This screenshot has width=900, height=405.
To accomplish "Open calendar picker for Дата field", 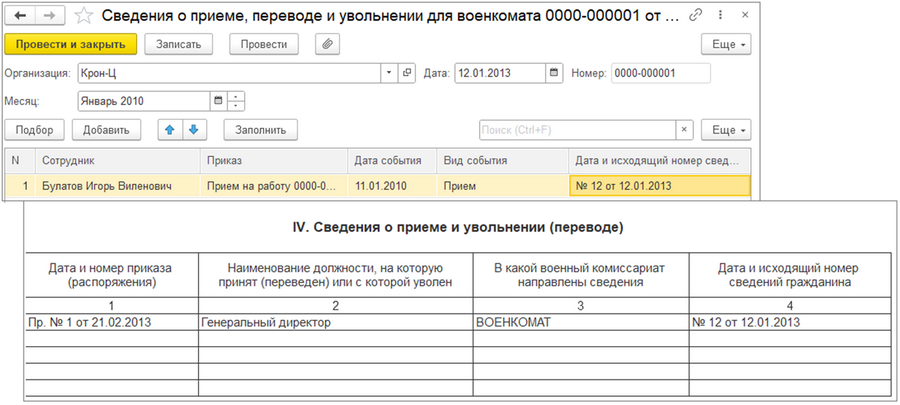I will point(554,73).
